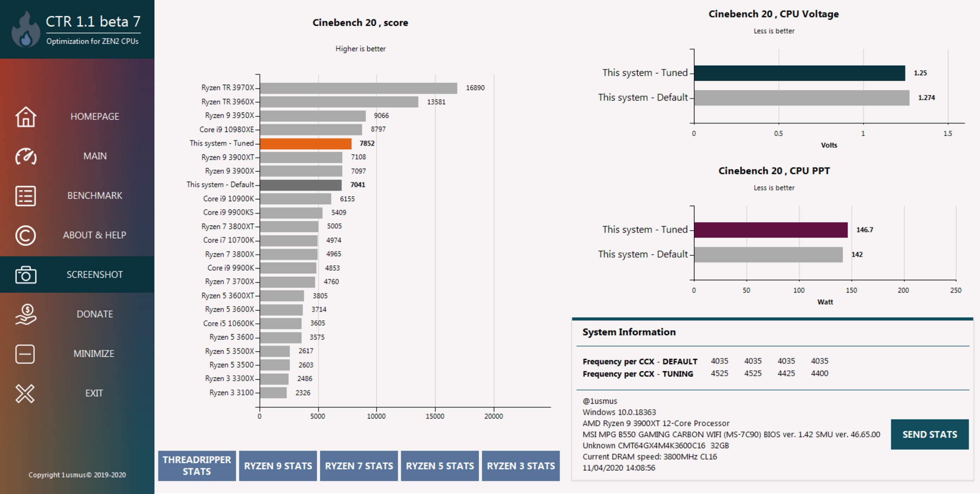Click the PPT value 142
The width and height of the screenshot is (980, 494).
click(x=857, y=254)
